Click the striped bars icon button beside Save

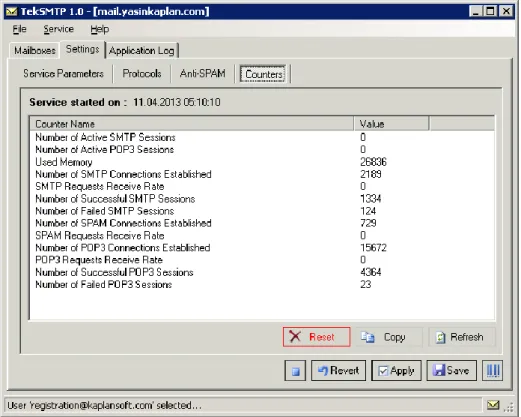[x=492, y=370]
